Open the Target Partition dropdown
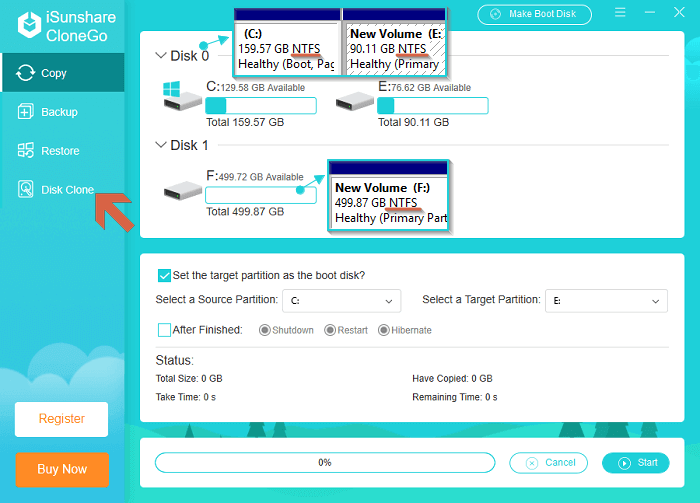700x503 pixels. tap(606, 301)
